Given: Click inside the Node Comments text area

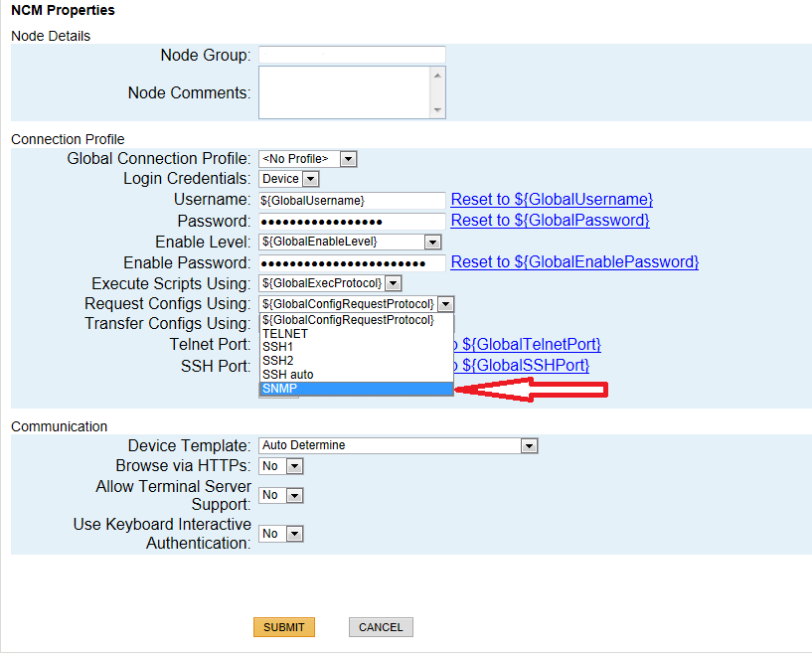Looking at the screenshot, I should click(344, 92).
